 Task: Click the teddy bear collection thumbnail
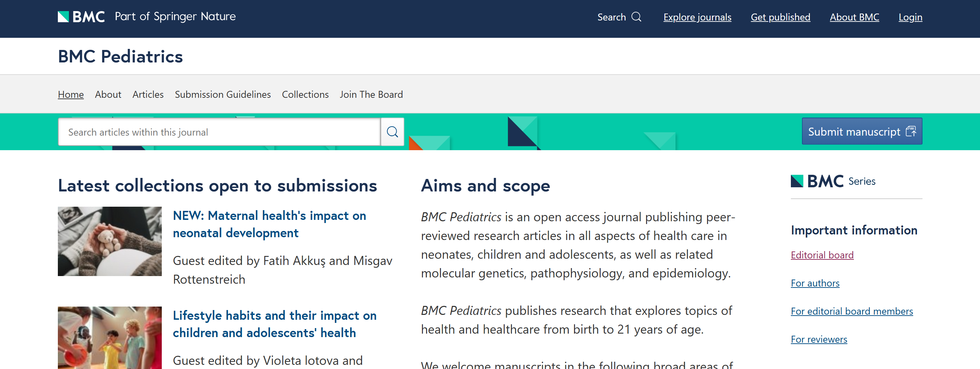[109, 241]
